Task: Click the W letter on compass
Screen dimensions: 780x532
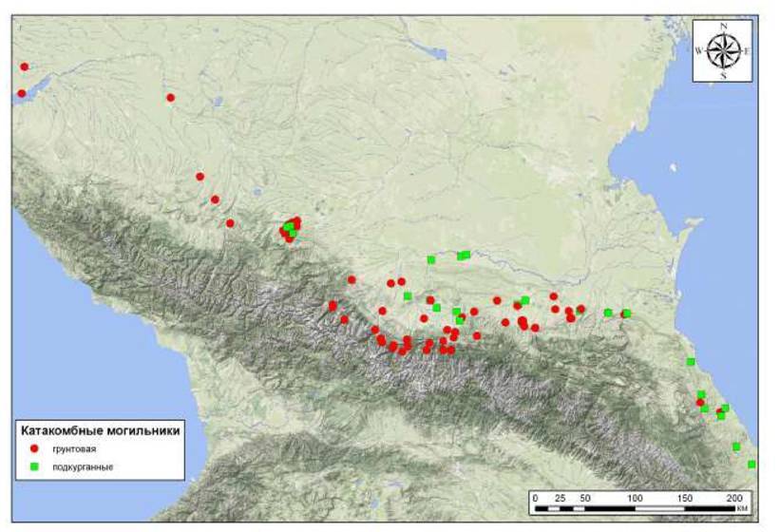Action: point(699,51)
